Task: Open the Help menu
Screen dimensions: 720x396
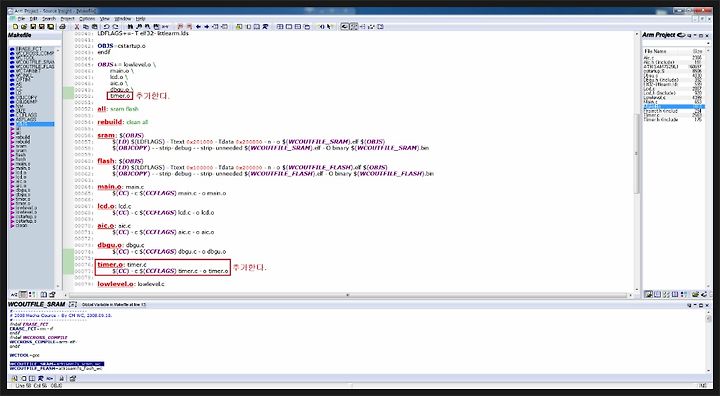Action: tap(141, 19)
